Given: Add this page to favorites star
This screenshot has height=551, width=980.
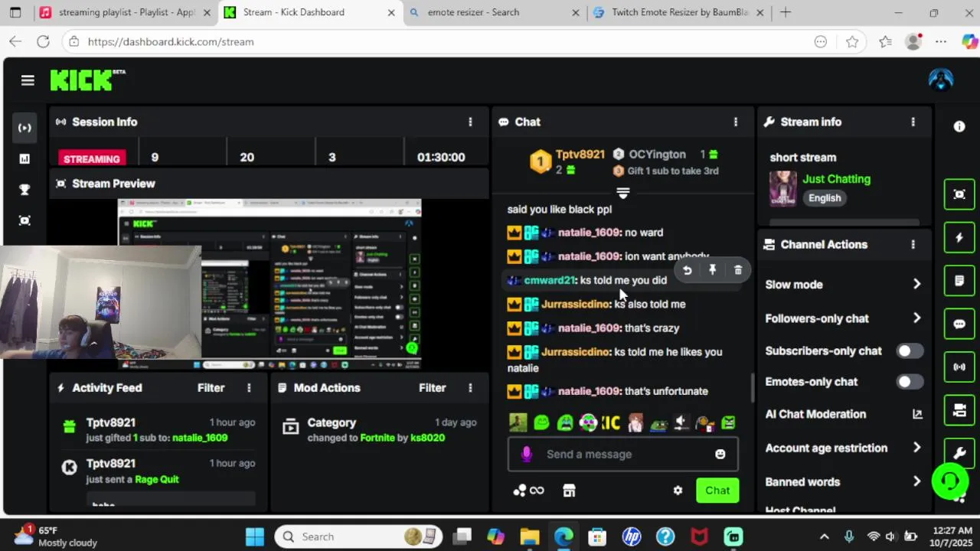Looking at the screenshot, I should (852, 42).
